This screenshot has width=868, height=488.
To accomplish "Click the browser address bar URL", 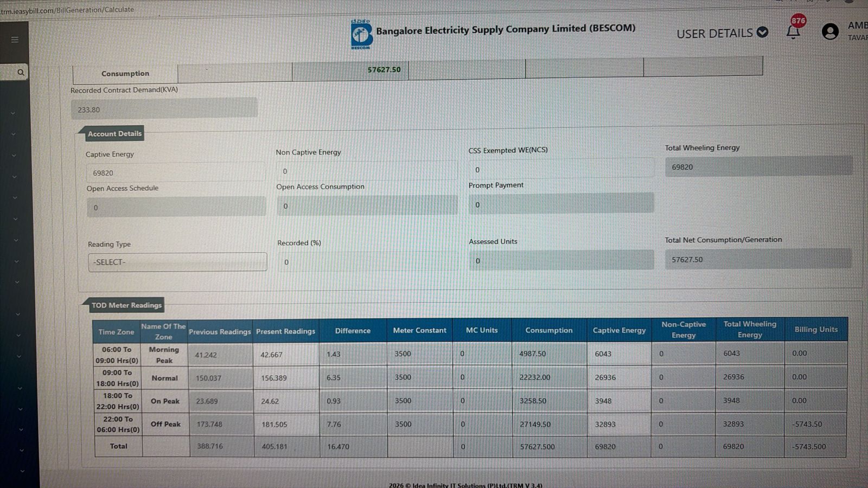I will click(67, 10).
